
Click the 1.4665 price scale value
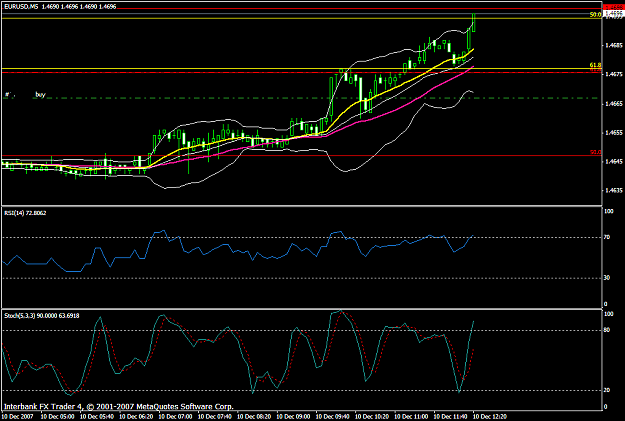(614, 104)
